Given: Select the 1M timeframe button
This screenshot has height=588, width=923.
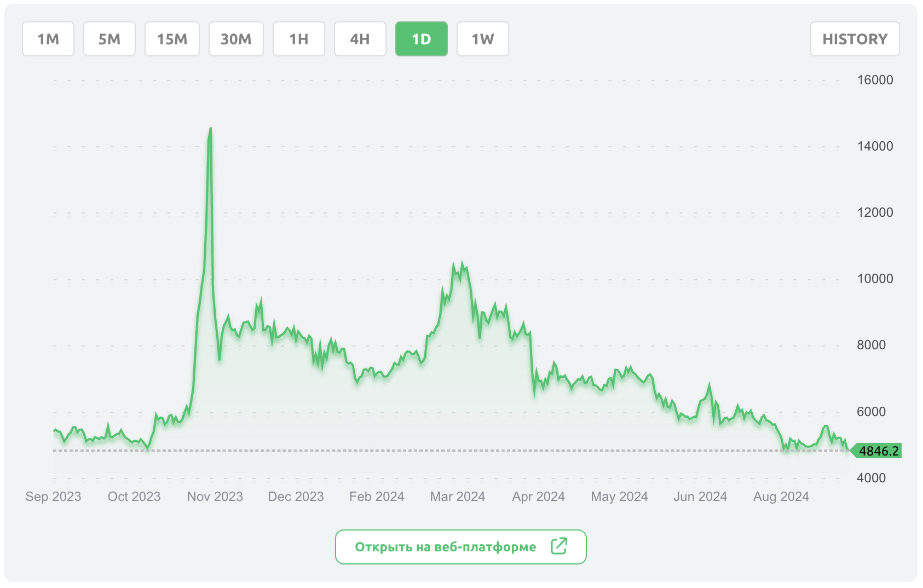Looking at the screenshot, I should pos(48,39).
